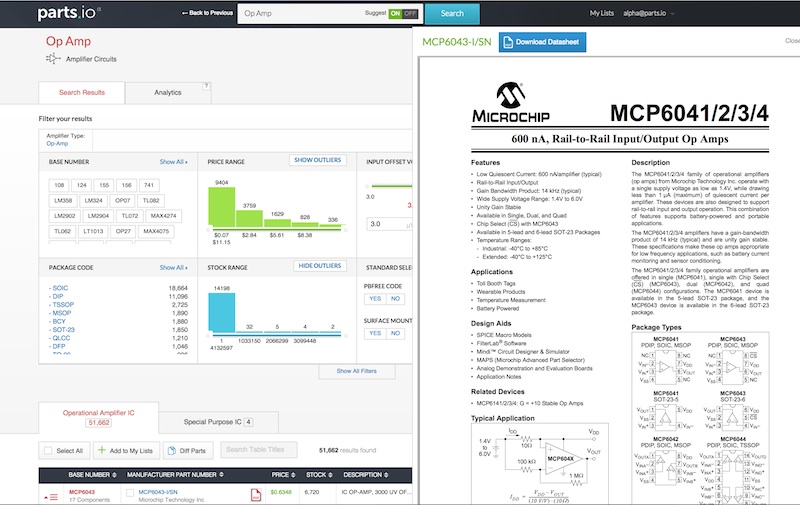Filter by TSSOP package code

[63, 305]
